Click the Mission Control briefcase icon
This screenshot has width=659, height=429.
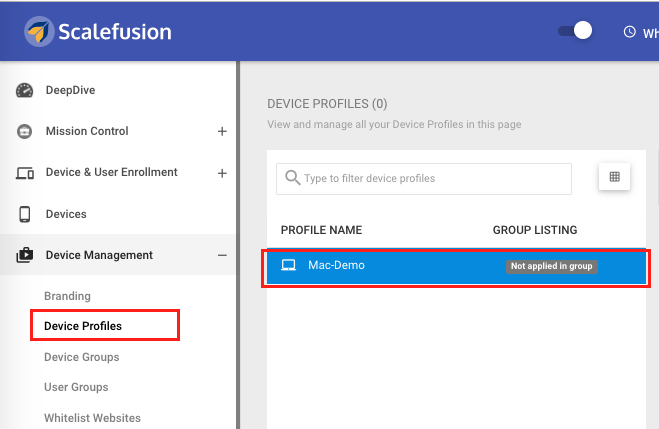[24, 132]
